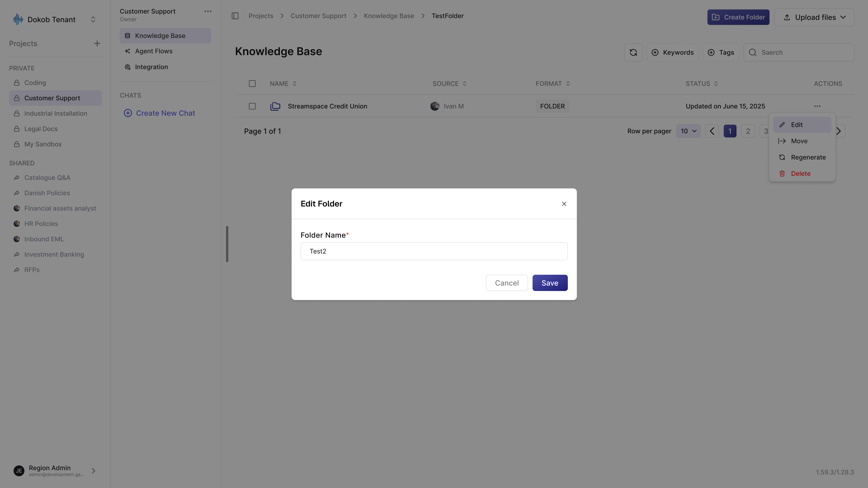Open the Catalogue Q&A shared project
Viewport: 868px width, 488px height.
coord(55,177)
